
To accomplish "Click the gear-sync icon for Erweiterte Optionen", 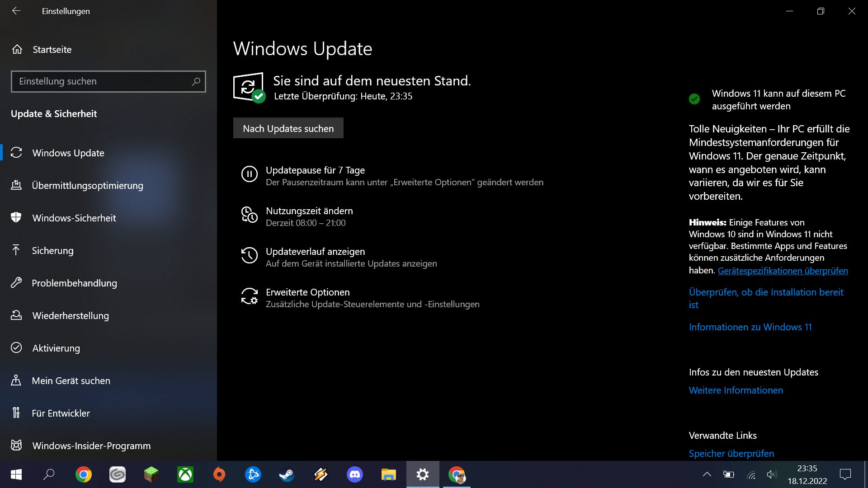I will pyautogui.click(x=250, y=296).
